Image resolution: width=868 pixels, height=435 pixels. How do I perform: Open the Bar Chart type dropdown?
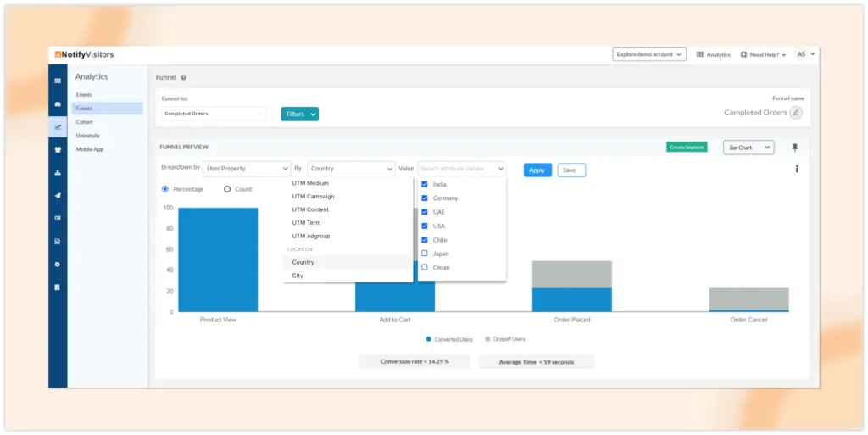click(x=749, y=148)
